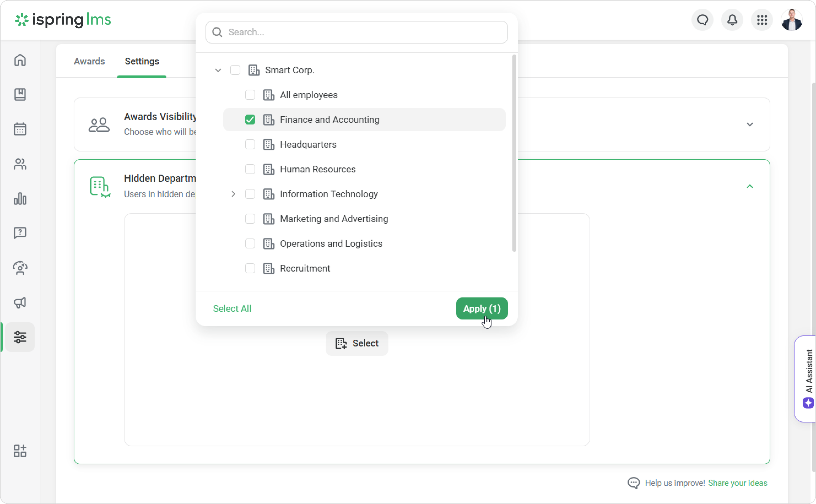Switch to the Awards tab
Viewport: 816px width, 504px height.
(x=89, y=61)
